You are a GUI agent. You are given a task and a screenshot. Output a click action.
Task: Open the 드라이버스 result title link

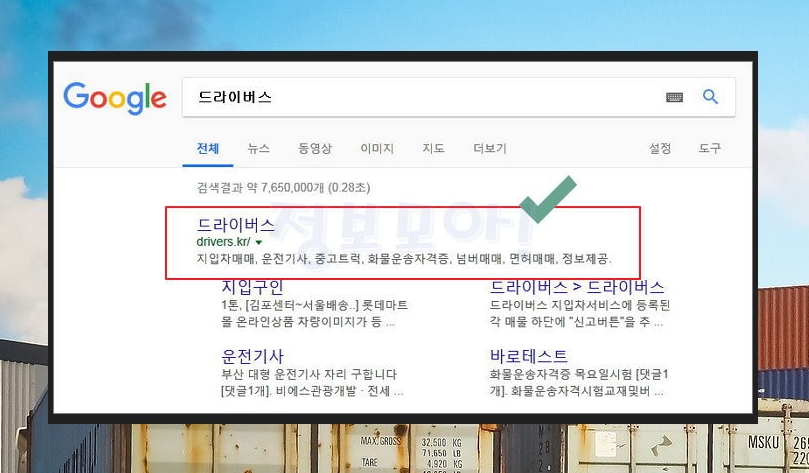236,225
